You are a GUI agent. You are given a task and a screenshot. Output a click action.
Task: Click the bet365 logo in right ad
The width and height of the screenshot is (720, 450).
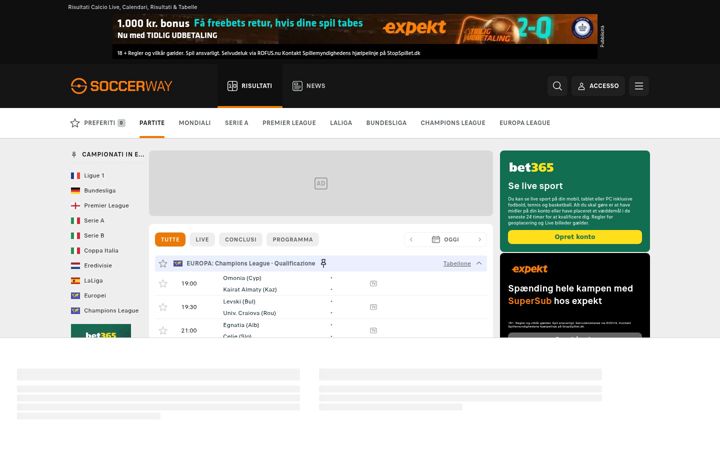coord(531,168)
